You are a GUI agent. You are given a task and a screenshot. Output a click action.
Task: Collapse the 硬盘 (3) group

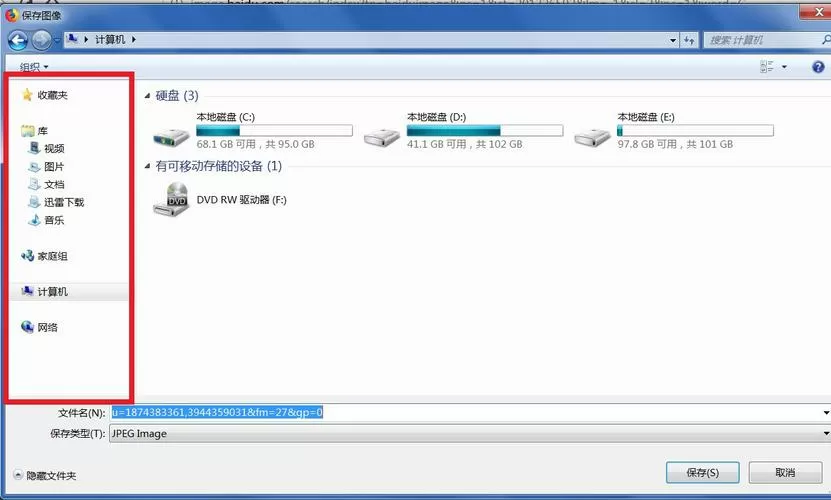[x=147, y=96]
